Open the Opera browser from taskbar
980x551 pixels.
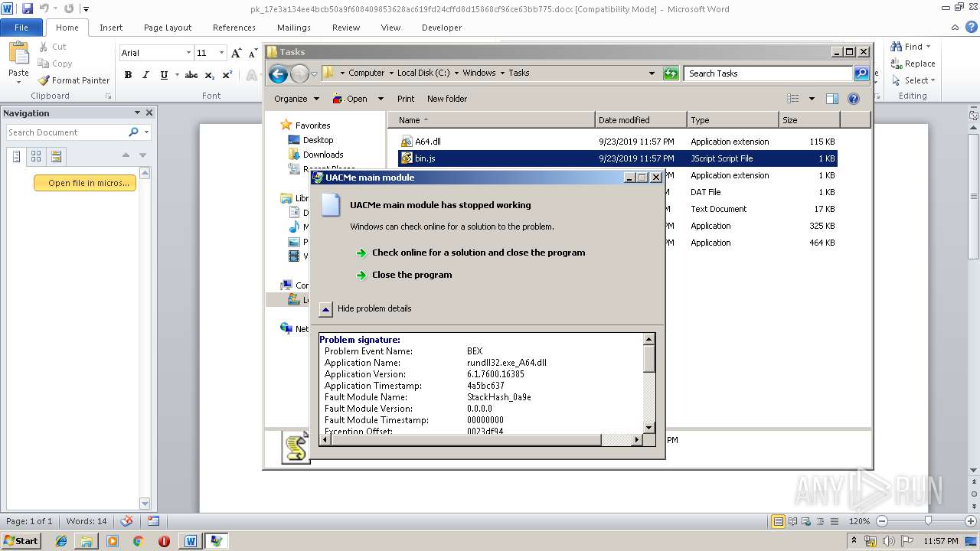pos(164,541)
